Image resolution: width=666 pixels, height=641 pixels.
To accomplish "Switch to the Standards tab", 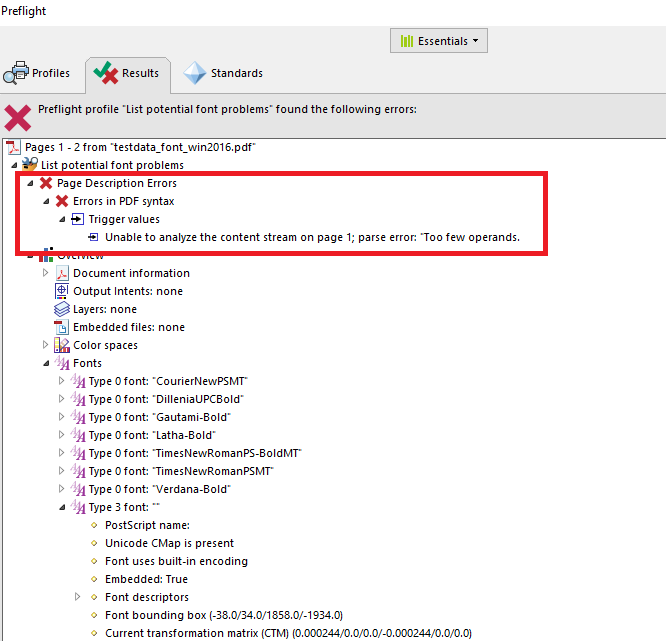I will (x=224, y=73).
